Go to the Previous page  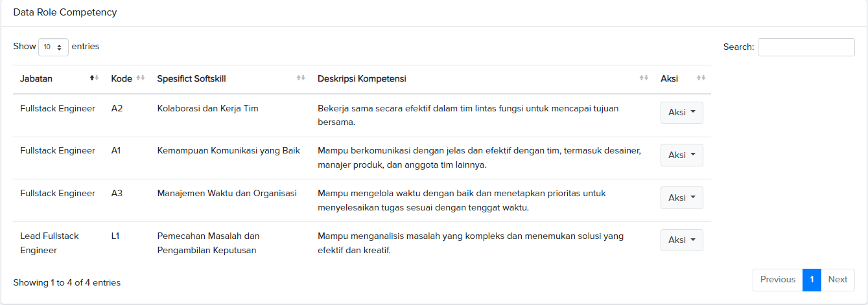777,280
